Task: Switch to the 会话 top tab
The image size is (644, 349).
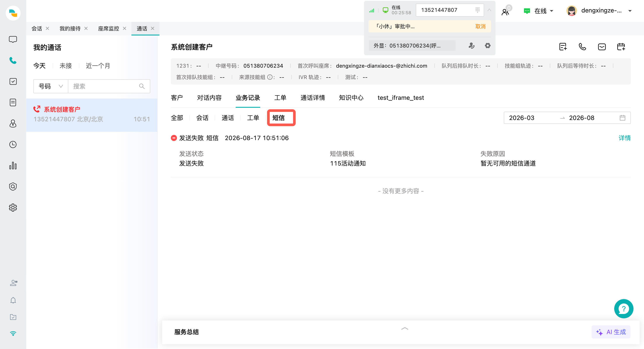Action: coord(37,28)
